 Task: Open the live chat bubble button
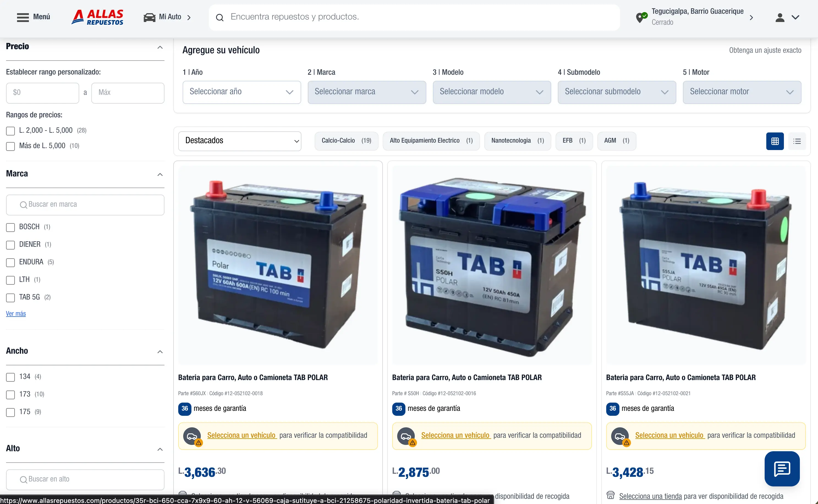[x=782, y=469]
